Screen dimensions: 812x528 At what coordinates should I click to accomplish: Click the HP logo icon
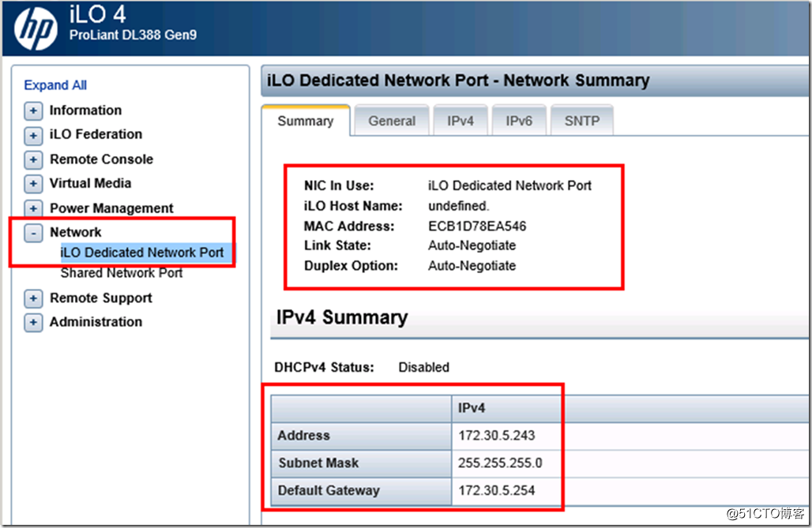pyautogui.click(x=36, y=28)
